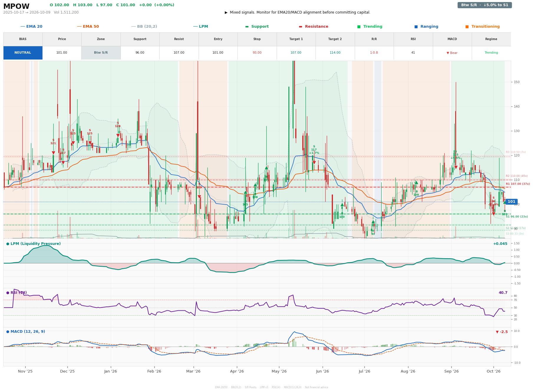
Task: Toggle the Trending regime legend entry
Action: coord(370,27)
